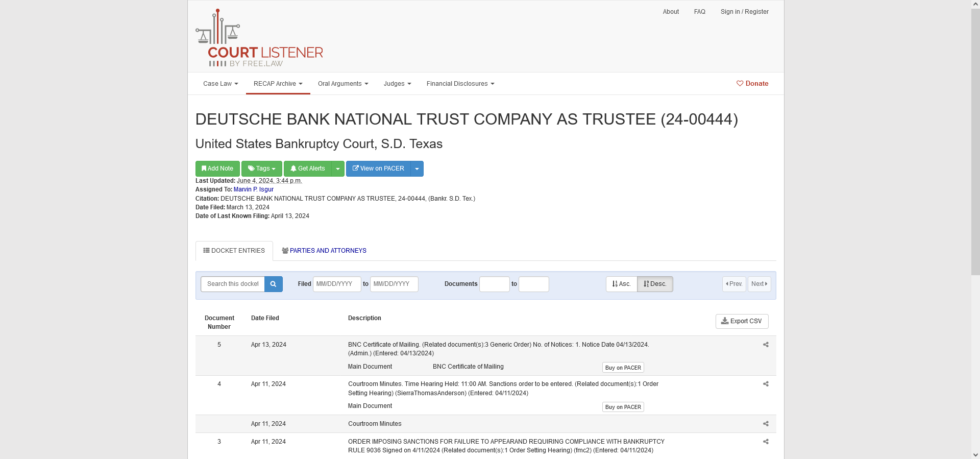Click the Filed start date field

(x=337, y=284)
